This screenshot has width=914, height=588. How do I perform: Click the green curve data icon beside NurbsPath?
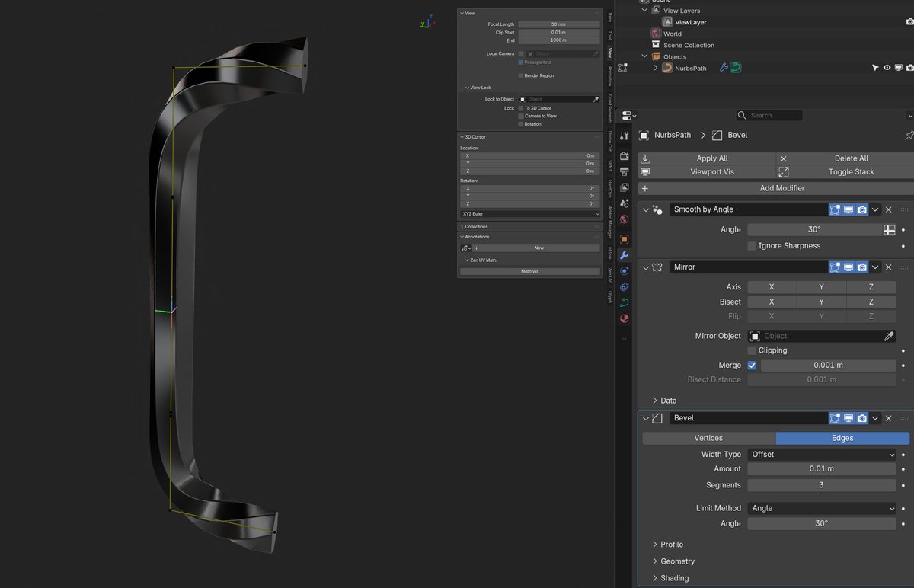(x=736, y=68)
